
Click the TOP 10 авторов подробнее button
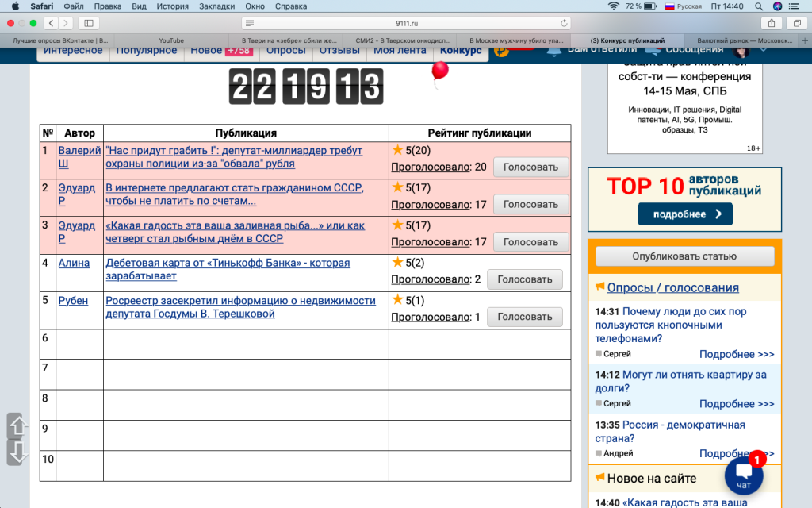tap(685, 214)
